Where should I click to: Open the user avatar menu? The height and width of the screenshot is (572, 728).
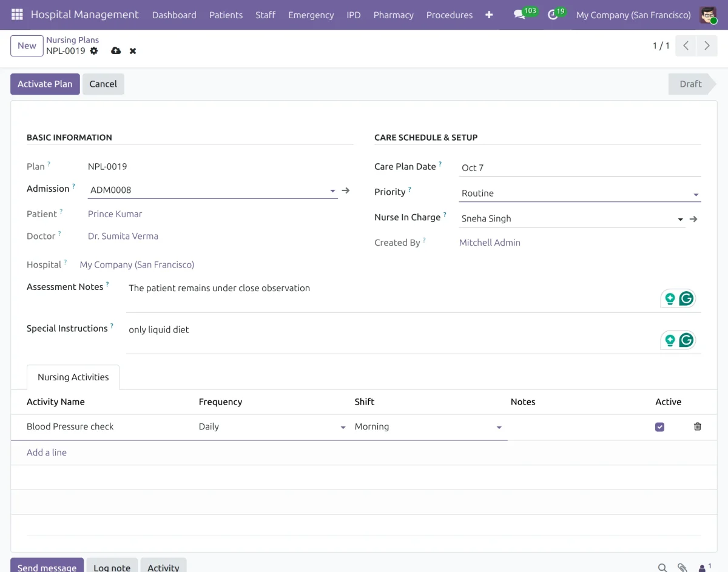708,15
